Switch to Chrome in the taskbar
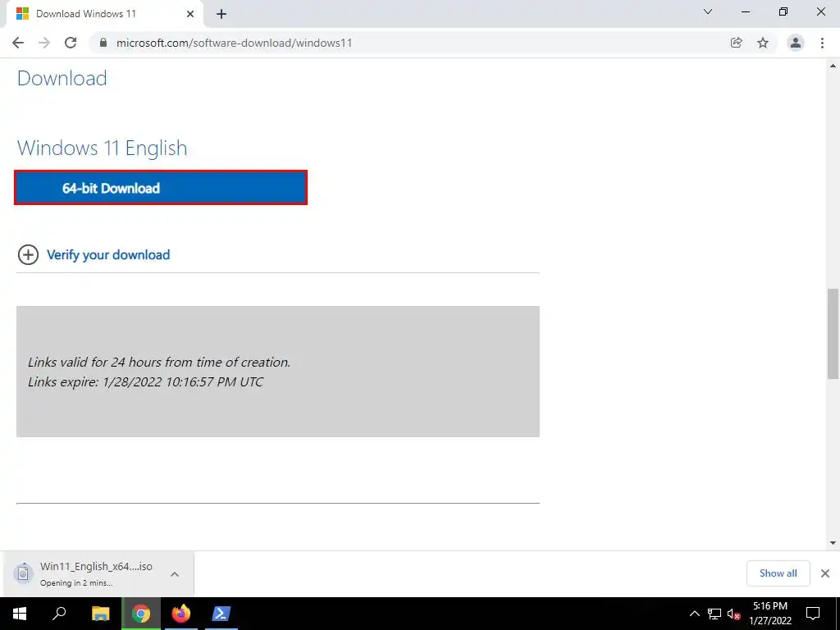The image size is (840, 630). (x=141, y=614)
